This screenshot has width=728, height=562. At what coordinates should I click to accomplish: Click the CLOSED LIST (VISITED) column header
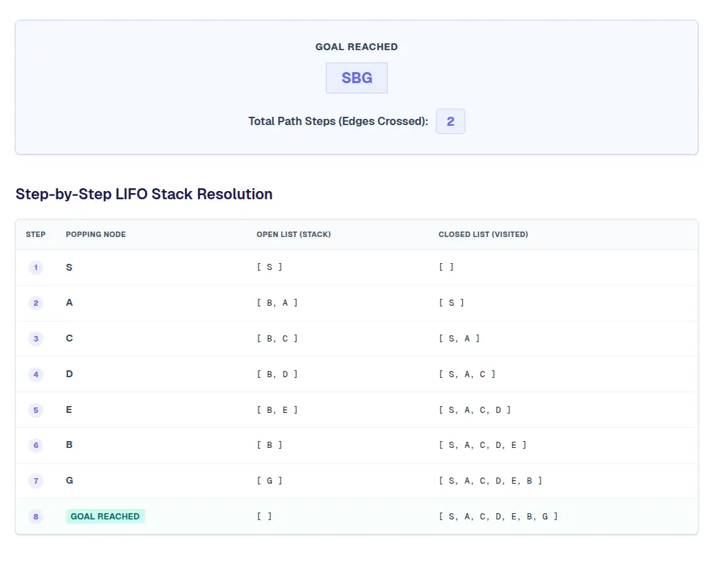[483, 234]
